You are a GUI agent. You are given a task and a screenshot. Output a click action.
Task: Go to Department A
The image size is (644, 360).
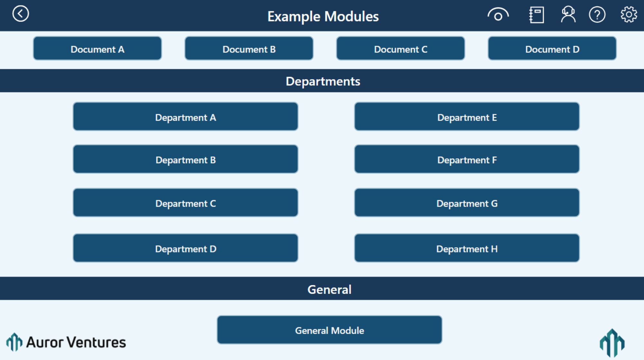point(185,117)
